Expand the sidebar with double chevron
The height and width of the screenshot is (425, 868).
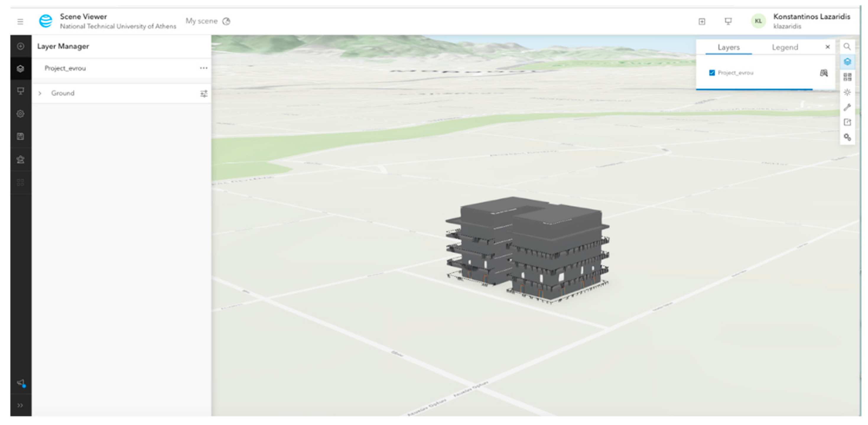coord(20,405)
